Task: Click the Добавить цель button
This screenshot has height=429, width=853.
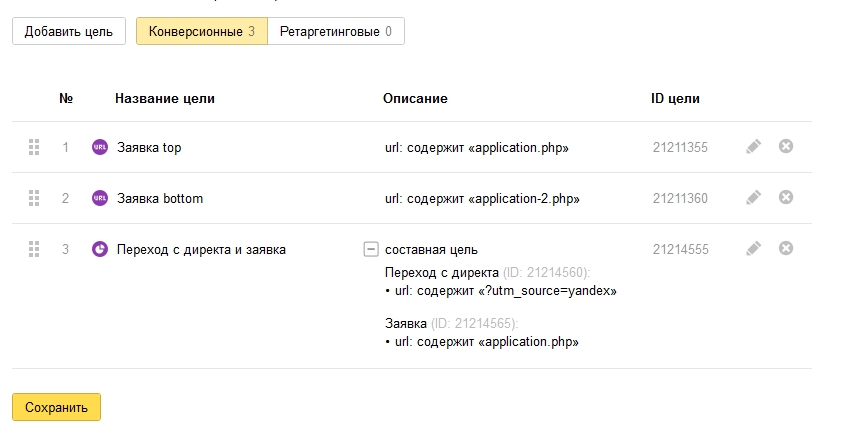Action: 69,31
